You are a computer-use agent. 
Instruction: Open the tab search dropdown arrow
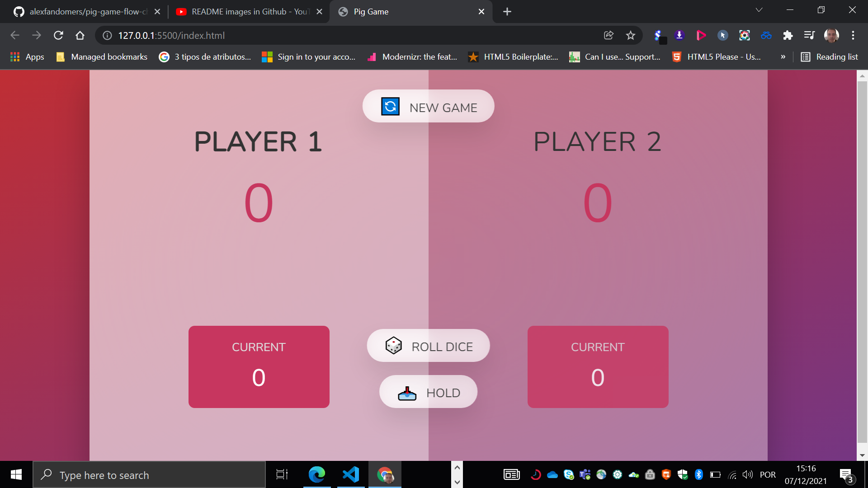pos(759,9)
